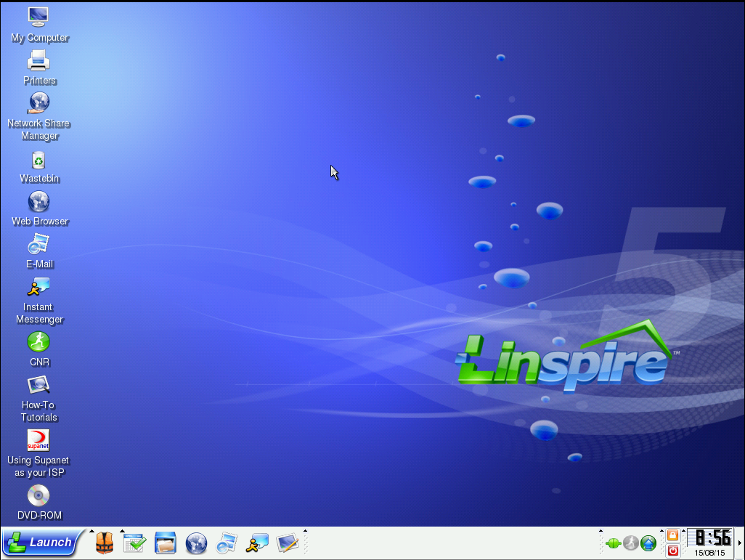Open the Launch menu
745x560 pixels.
point(40,543)
